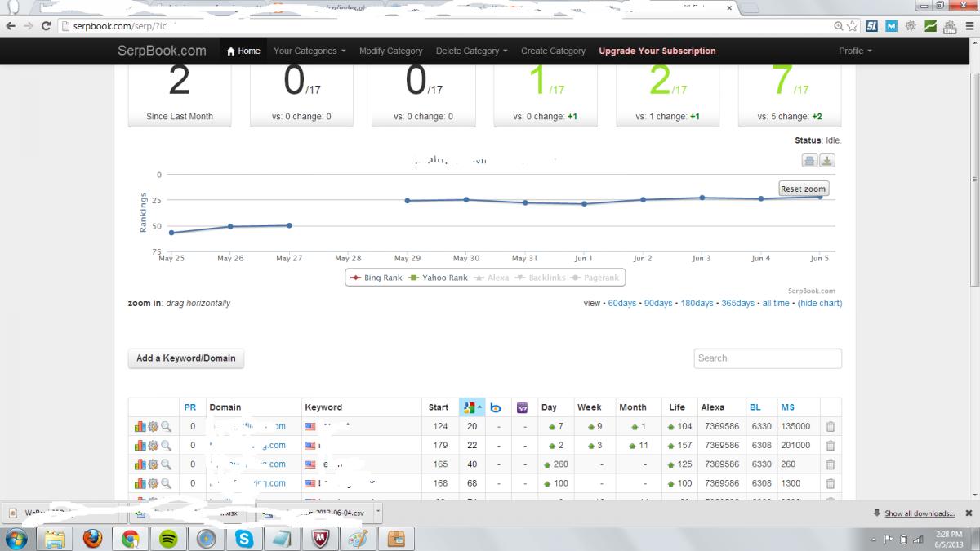Open Modify Category in the nav bar

391,51
